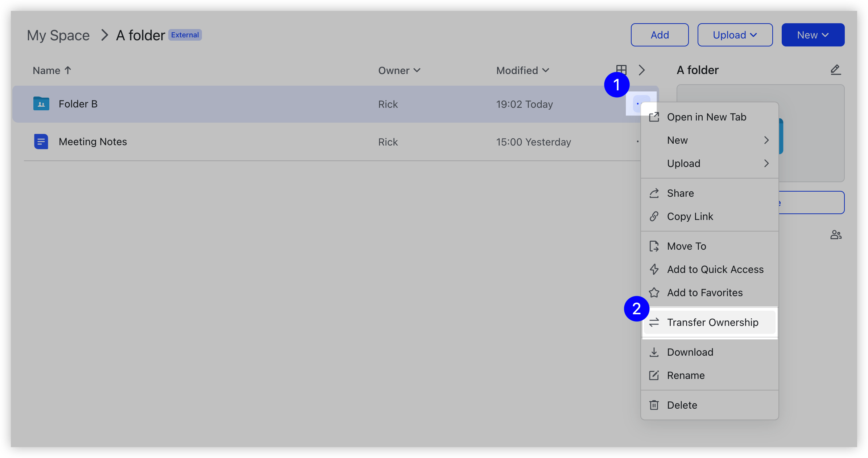
Task: Select the grid view icon above the list
Action: 621,69
